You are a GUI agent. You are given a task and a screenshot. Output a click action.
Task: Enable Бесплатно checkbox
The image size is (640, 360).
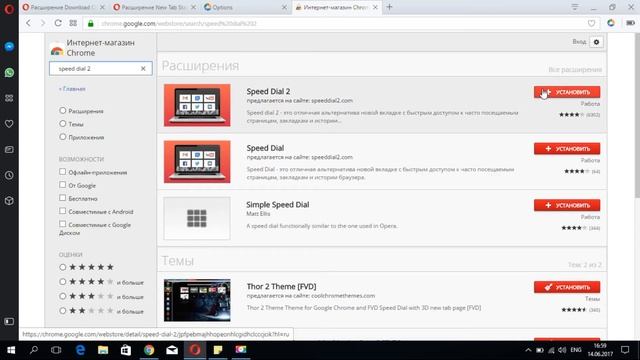pos(62,198)
